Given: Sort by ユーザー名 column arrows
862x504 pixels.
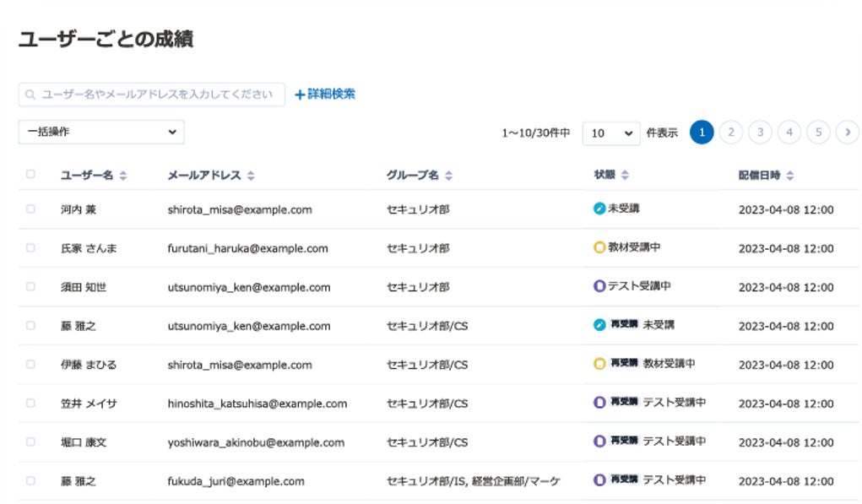Looking at the screenshot, I should pyautogui.click(x=123, y=176).
